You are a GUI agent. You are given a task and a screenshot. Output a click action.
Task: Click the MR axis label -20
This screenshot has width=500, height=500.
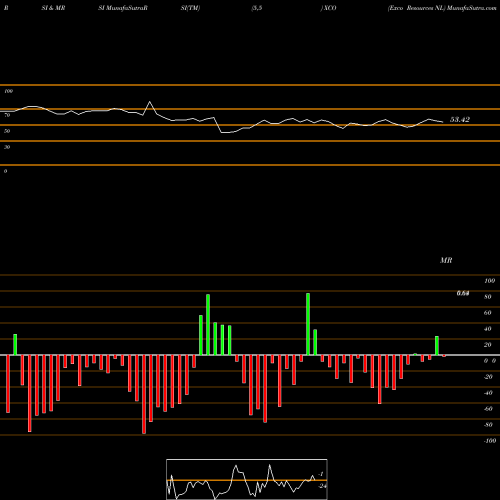(x=488, y=377)
